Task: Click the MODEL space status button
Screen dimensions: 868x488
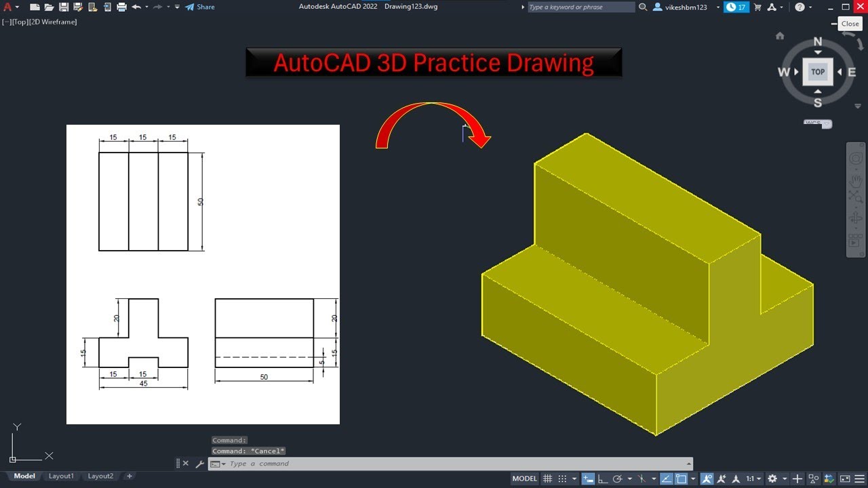Action: [525, 479]
